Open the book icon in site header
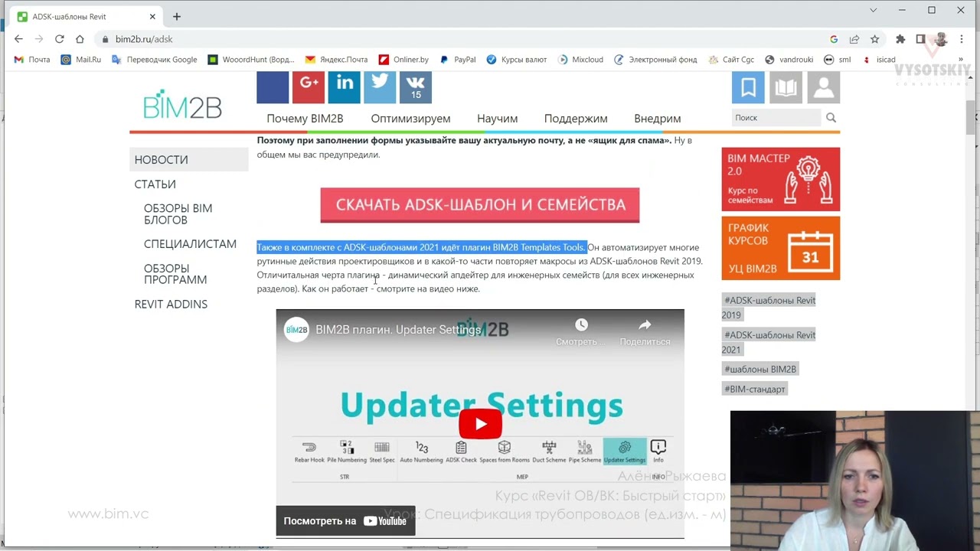 [786, 87]
